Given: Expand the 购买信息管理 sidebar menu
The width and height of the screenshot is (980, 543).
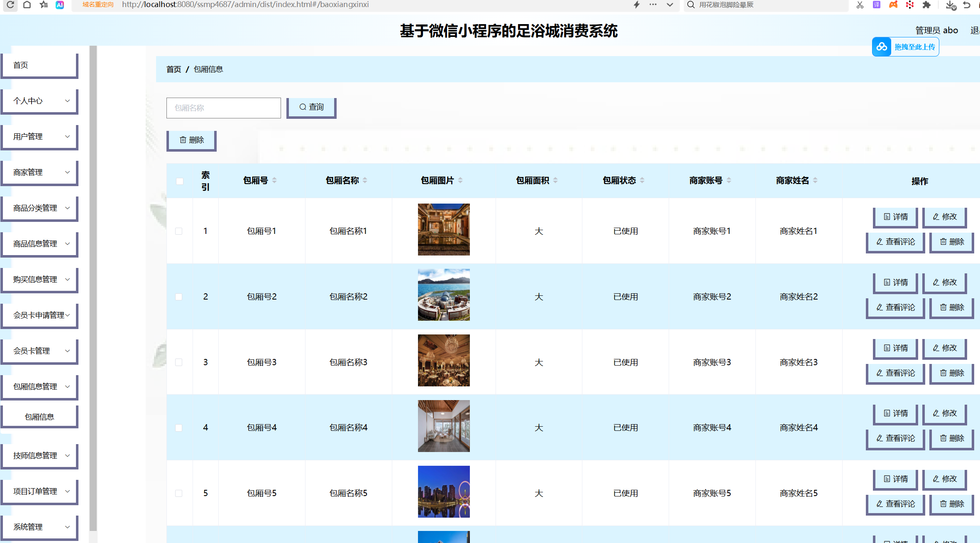Looking at the screenshot, I should pyautogui.click(x=39, y=280).
